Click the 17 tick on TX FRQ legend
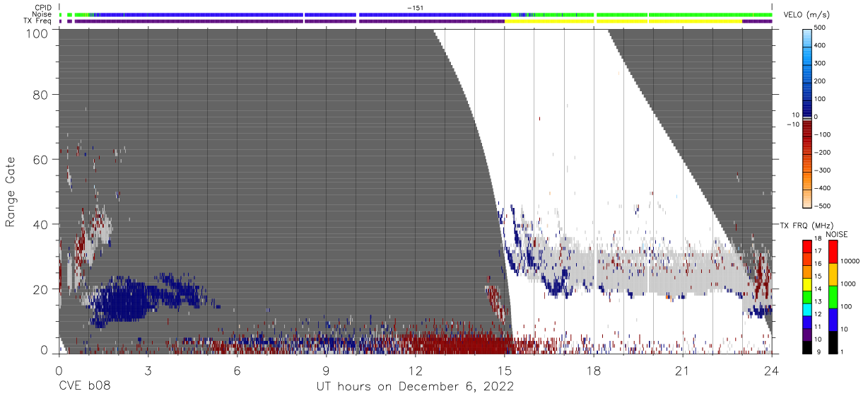This screenshot has width=868, height=401. (818, 251)
